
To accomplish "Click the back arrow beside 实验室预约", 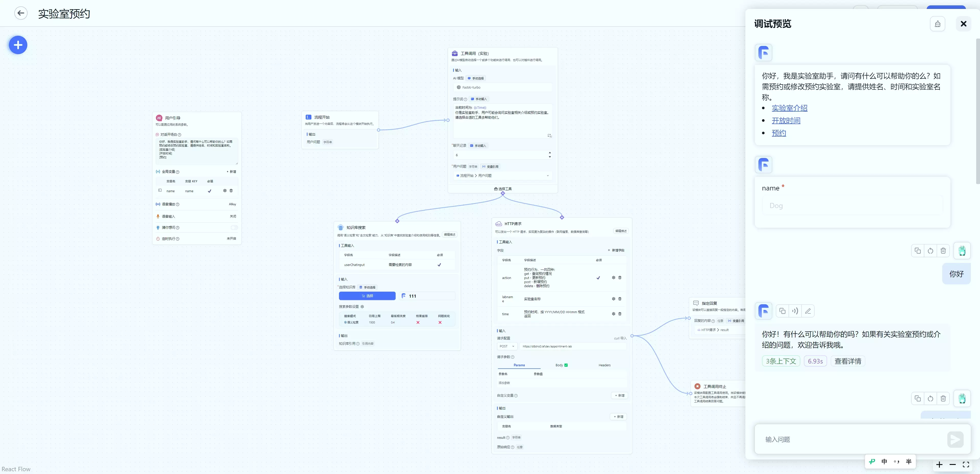I will pos(21,13).
